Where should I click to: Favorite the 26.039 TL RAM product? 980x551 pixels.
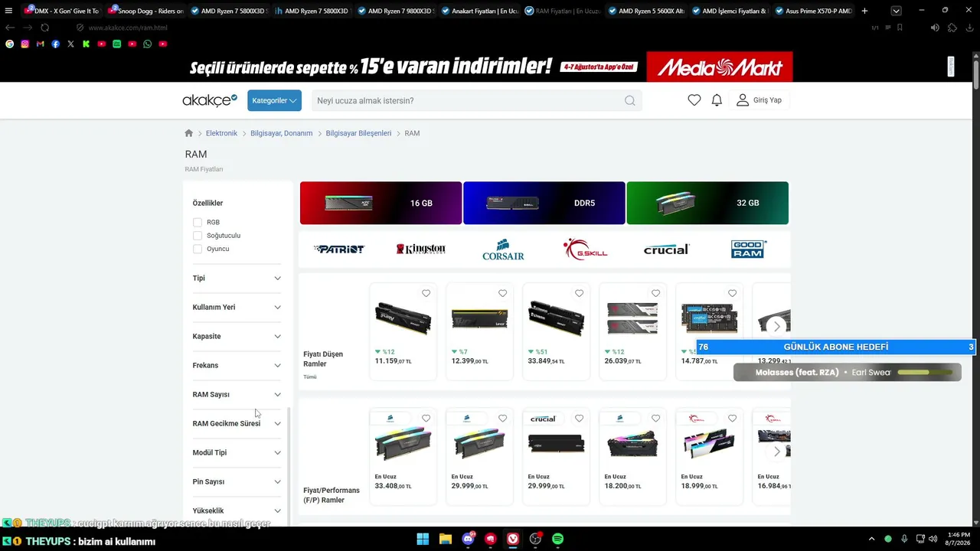[656, 293]
